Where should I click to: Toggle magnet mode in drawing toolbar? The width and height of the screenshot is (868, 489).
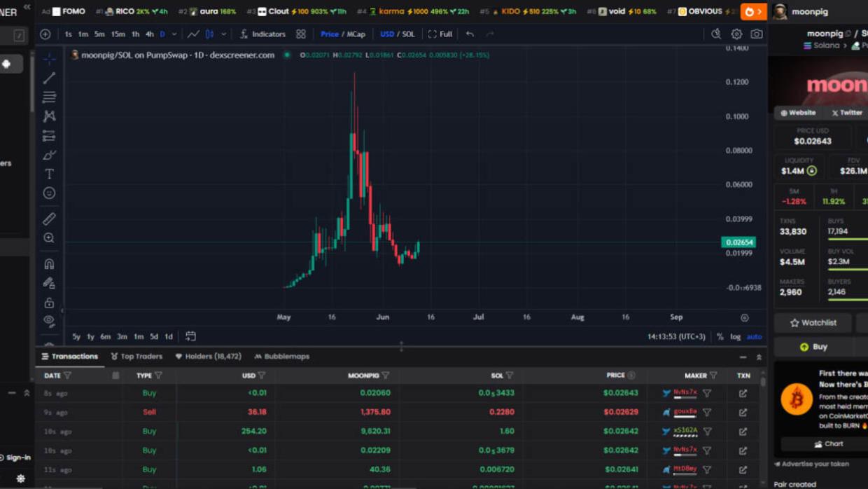49,264
